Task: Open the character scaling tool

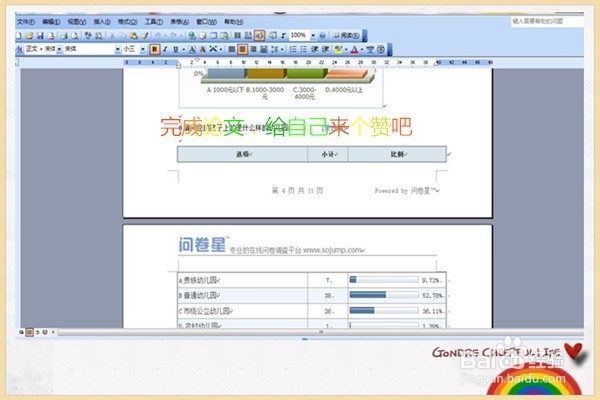Action: (x=213, y=49)
